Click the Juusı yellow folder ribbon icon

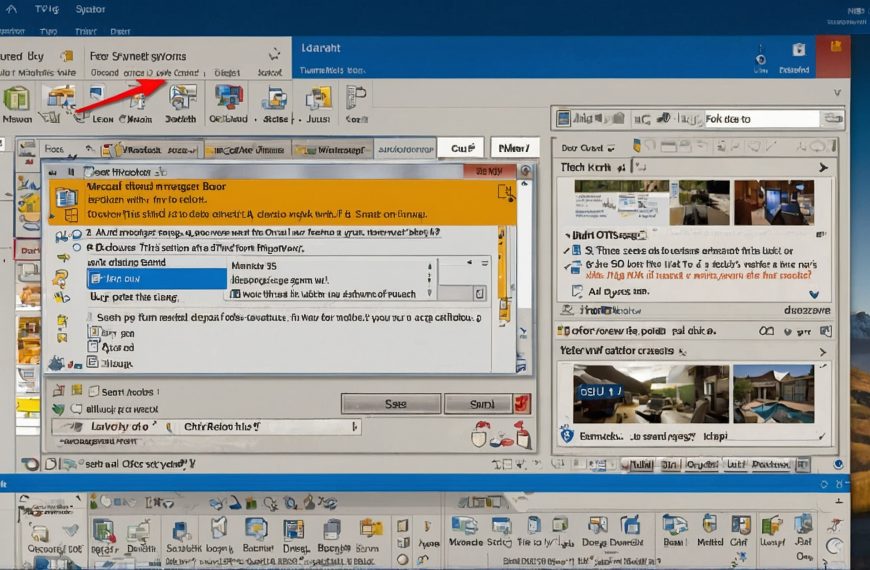point(318,99)
